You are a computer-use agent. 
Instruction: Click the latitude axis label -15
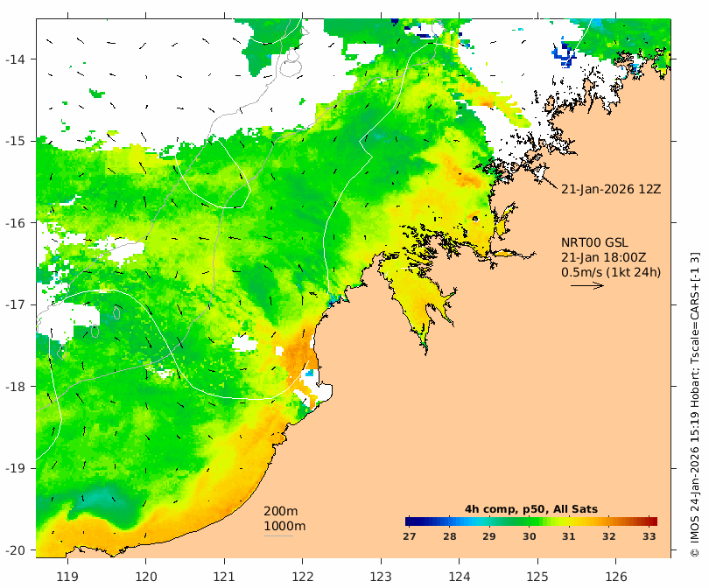pyautogui.click(x=15, y=141)
